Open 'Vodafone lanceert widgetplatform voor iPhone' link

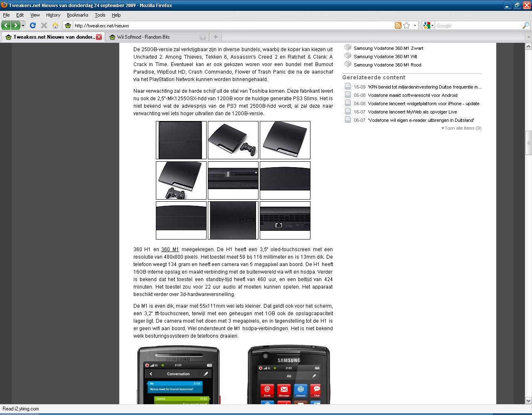click(424, 104)
